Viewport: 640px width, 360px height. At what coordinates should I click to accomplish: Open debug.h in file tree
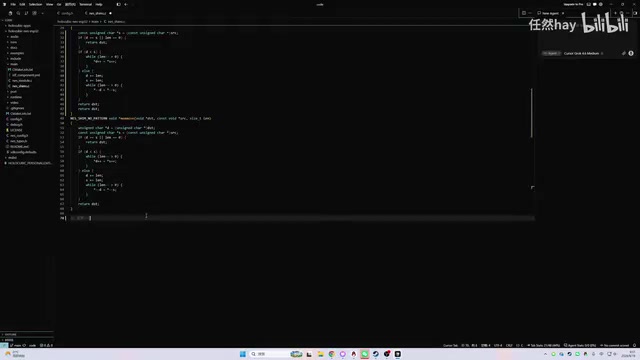point(16,124)
